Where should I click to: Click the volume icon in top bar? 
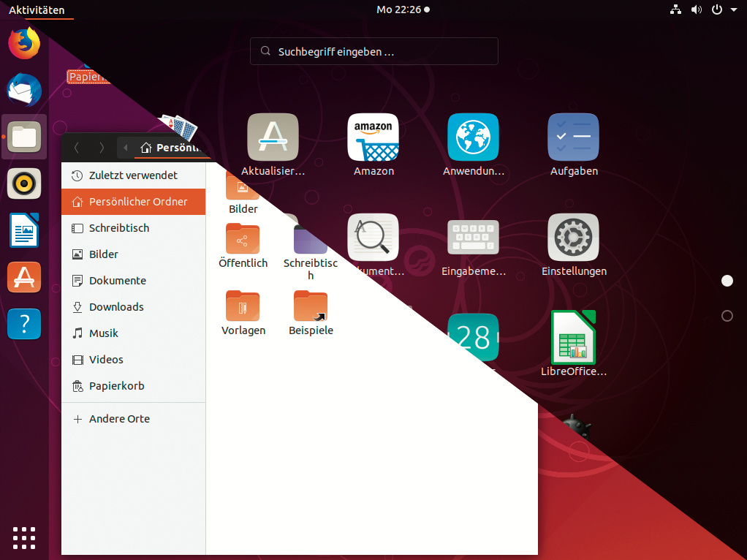[x=697, y=10]
